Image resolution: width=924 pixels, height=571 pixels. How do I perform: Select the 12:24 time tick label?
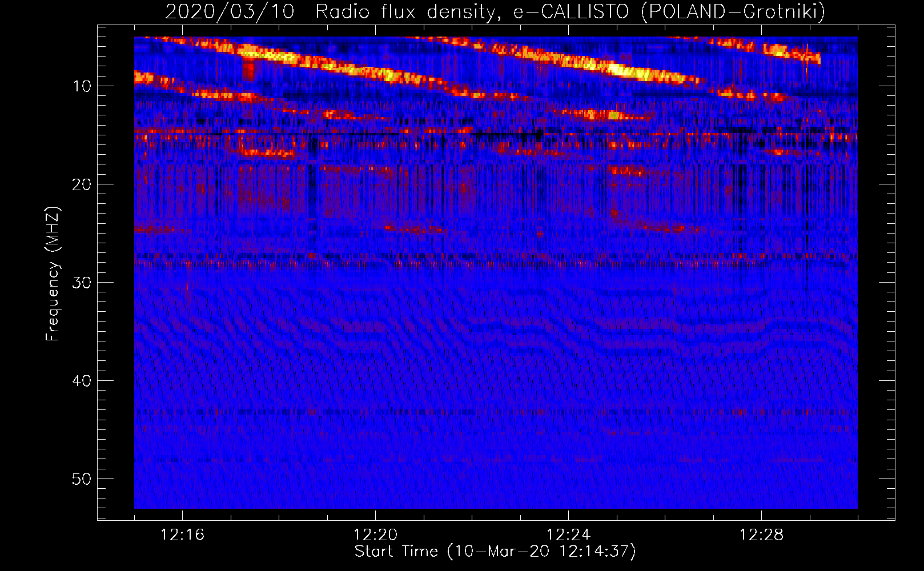pyautogui.click(x=568, y=535)
